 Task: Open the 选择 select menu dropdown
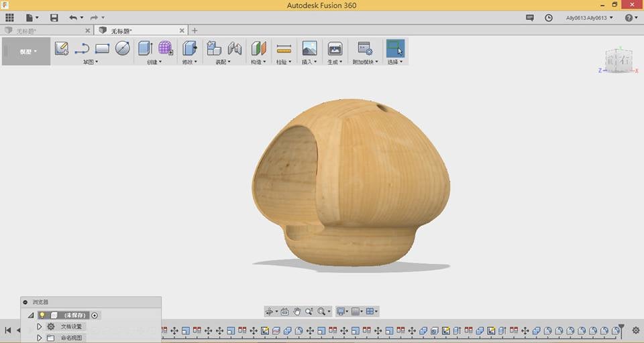coord(395,62)
